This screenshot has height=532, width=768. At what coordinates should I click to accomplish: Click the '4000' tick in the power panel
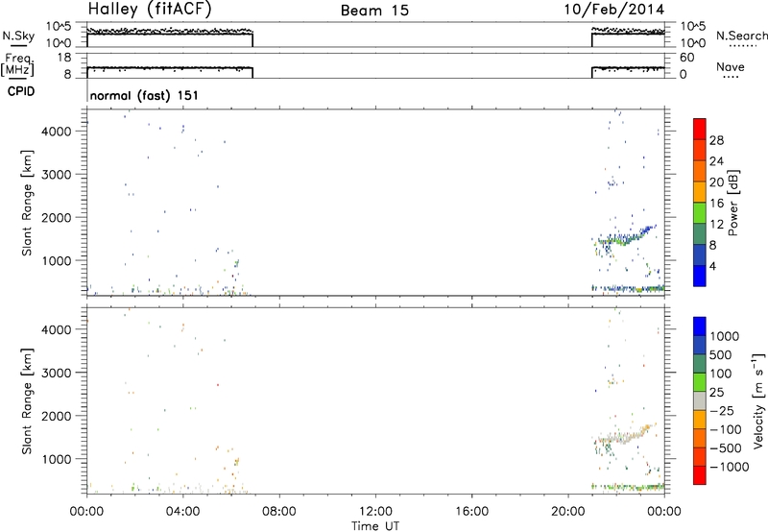[57, 132]
